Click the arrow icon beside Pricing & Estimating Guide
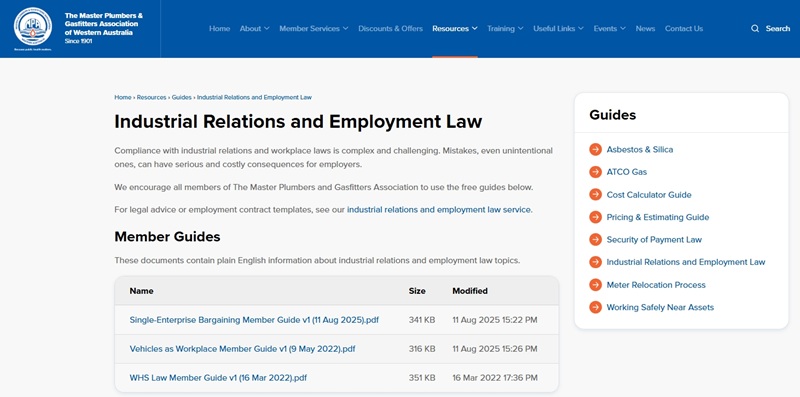The image size is (800, 397). coord(595,217)
